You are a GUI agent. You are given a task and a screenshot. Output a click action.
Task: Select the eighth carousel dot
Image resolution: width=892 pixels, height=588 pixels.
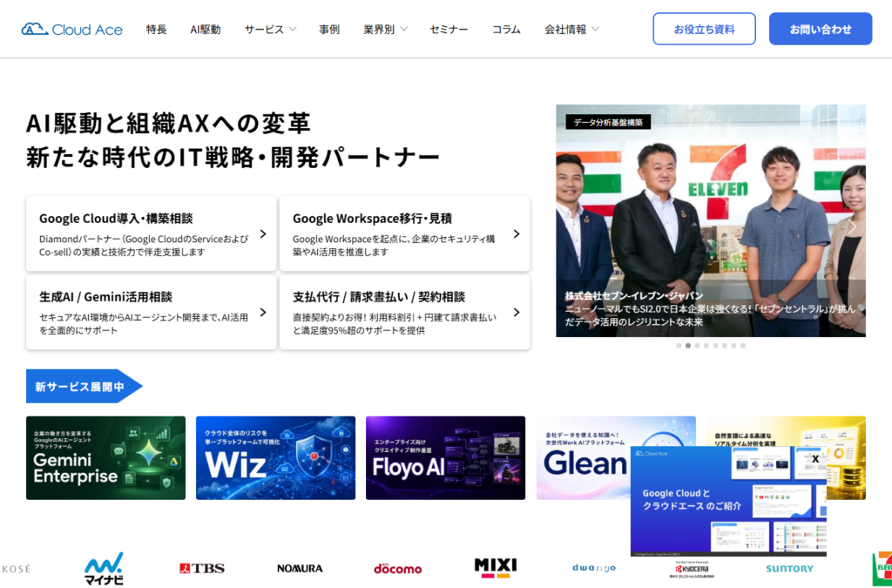tap(742, 346)
